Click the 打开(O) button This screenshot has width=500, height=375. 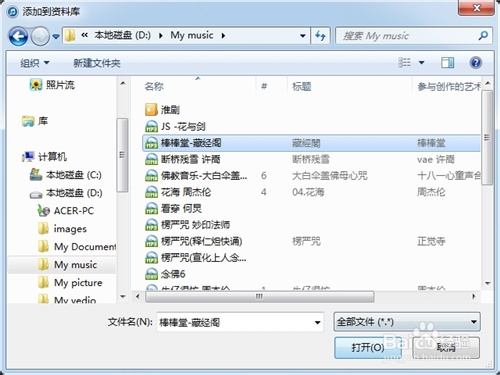(x=368, y=348)
